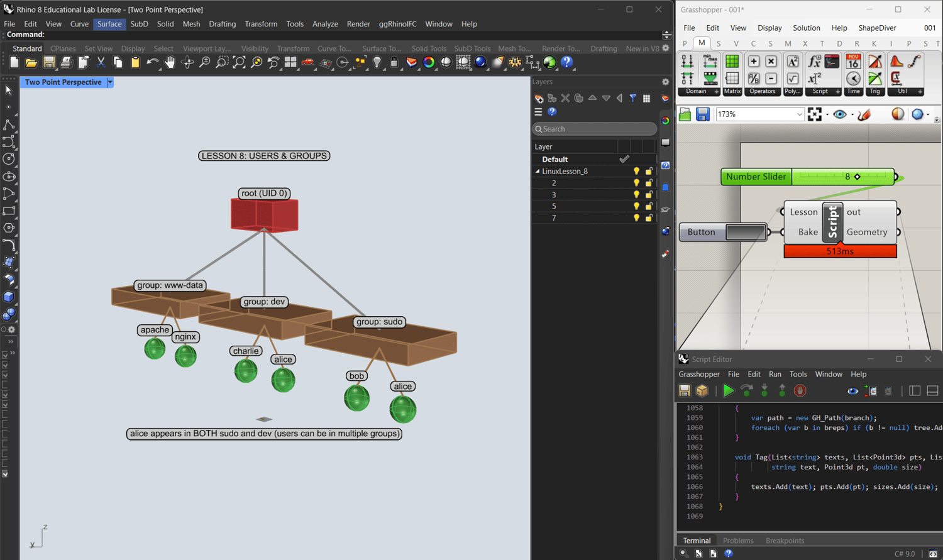Run the script with green play button
This screenshot has width=943, height=560.
click(x=728, y=391)
